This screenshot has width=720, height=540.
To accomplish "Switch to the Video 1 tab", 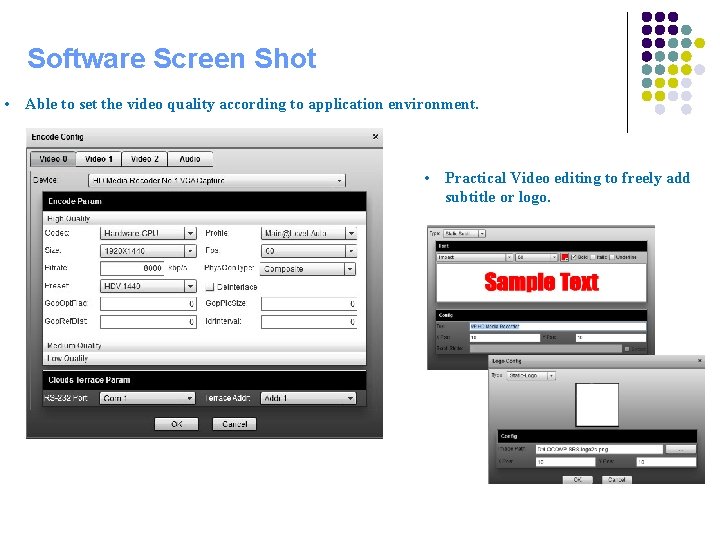I will (99, 159).
